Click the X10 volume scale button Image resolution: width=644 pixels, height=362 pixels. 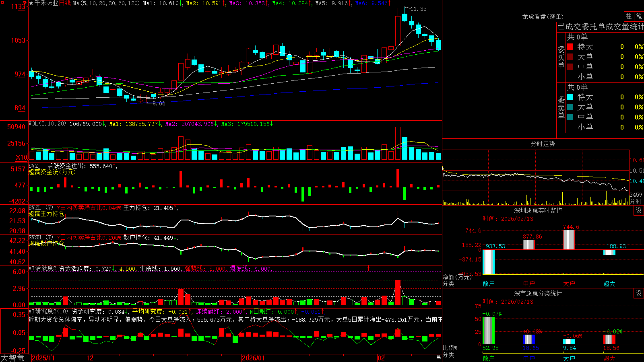tap(21, 157)
